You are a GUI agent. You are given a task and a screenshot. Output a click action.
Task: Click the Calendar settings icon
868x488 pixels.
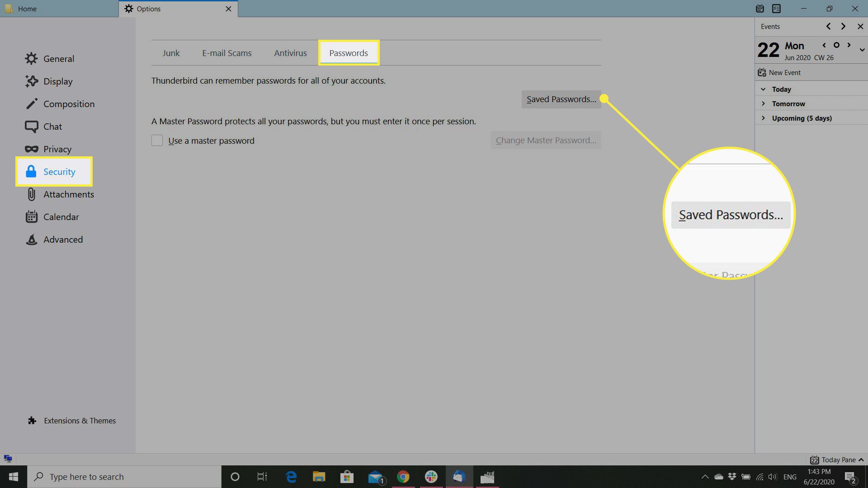32,216
